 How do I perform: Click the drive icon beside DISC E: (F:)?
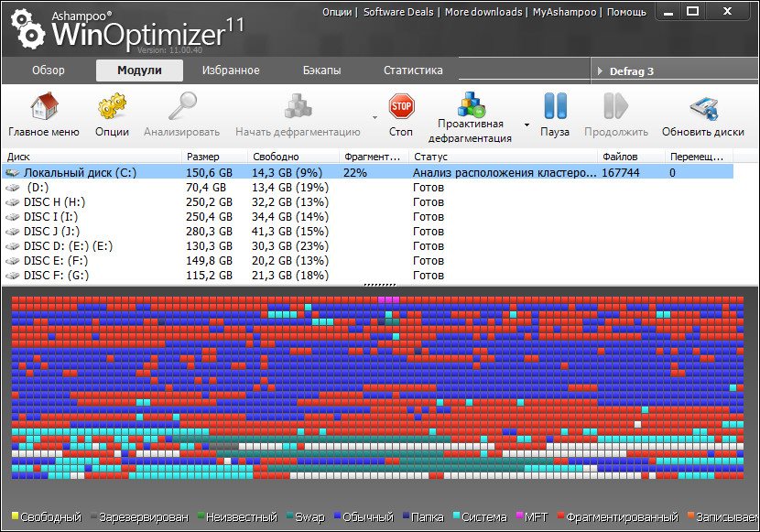(13, 261)
